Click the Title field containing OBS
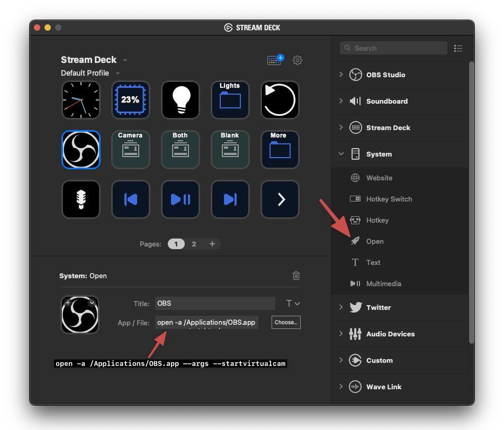This screenshot has height=430, width=504. tap(215, 304)
